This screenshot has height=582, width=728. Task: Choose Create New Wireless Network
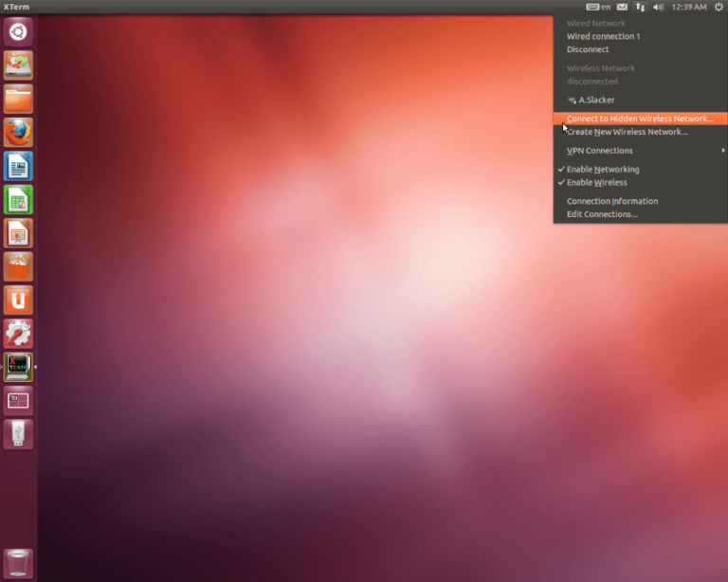(627, 132)
